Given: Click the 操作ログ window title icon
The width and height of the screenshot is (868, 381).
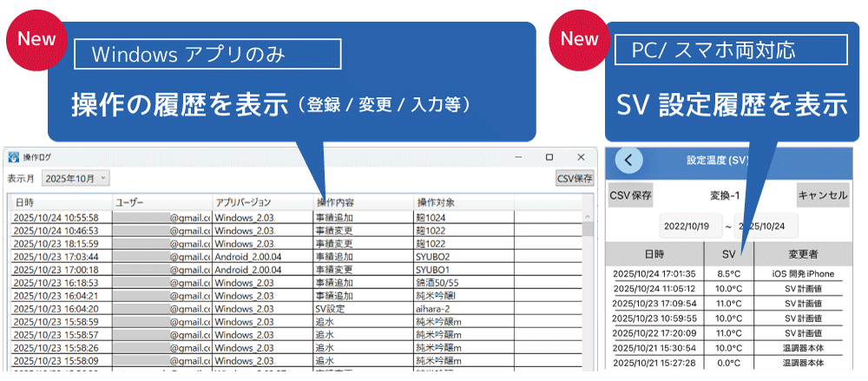Looking at the screenshot, I should click(14, 157).
